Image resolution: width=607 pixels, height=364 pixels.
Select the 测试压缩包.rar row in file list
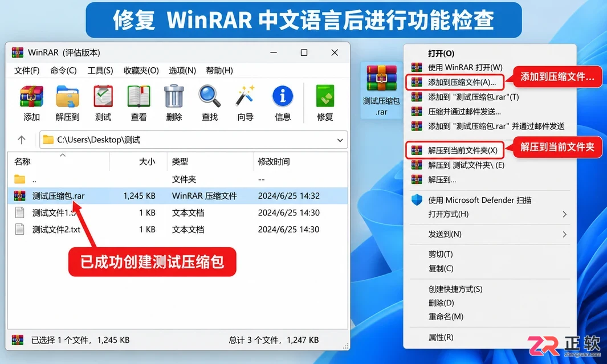pyautogui.click(x=178, y=196)
